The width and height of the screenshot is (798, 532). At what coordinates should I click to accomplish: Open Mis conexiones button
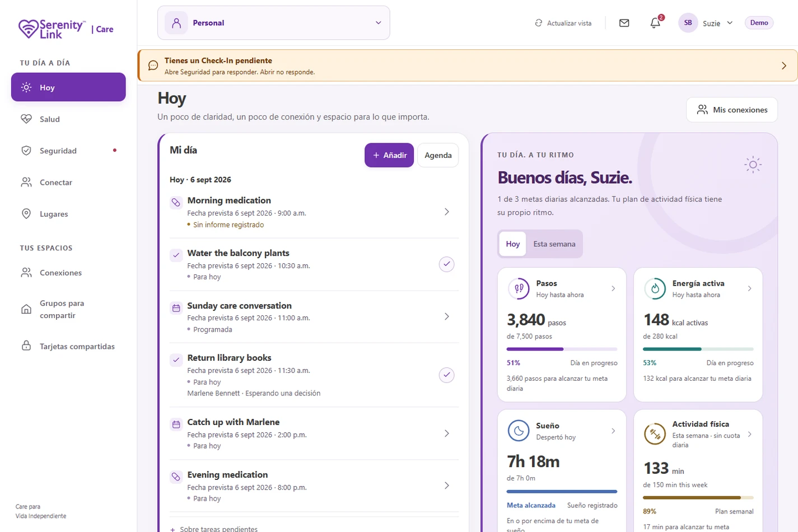(x=732, y=110)
